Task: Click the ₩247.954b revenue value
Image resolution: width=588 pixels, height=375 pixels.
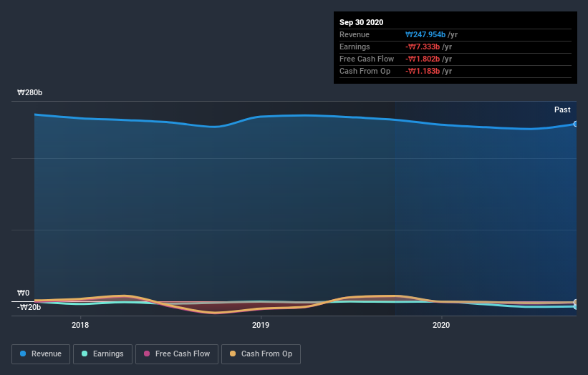Action: point(425,34)
